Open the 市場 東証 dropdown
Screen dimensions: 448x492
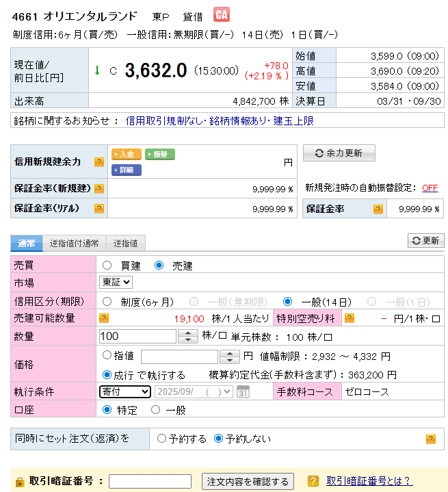coord(116,282)
